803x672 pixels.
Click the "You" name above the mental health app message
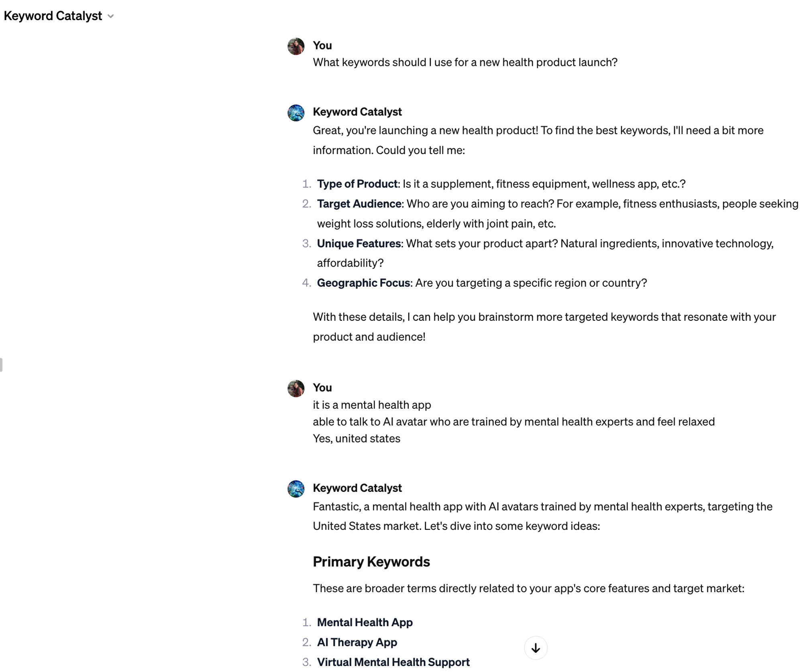[322, 387]
